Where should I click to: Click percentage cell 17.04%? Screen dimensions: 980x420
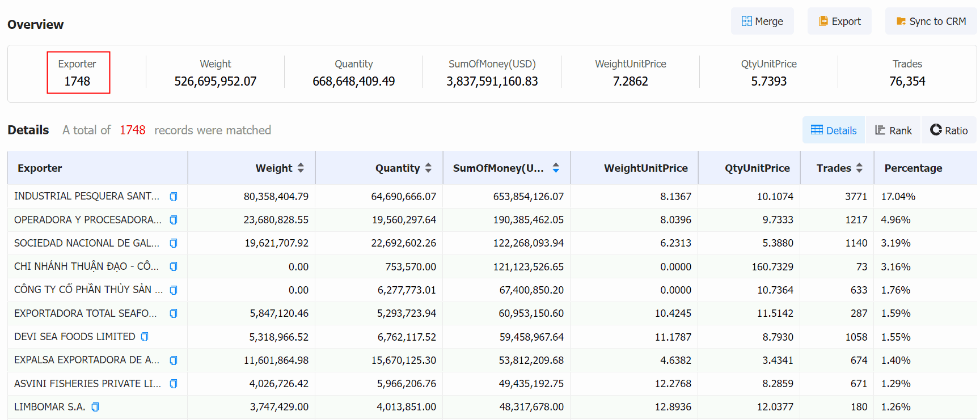coord(898,197)
